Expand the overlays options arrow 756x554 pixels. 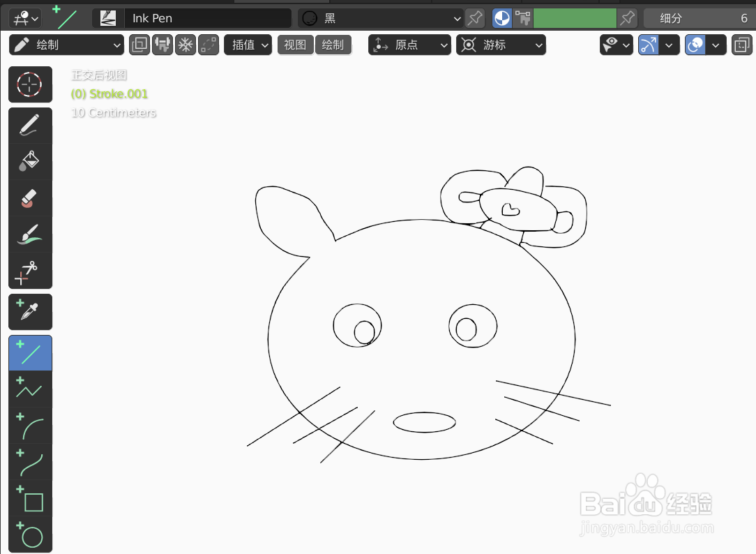pos(716,45)
